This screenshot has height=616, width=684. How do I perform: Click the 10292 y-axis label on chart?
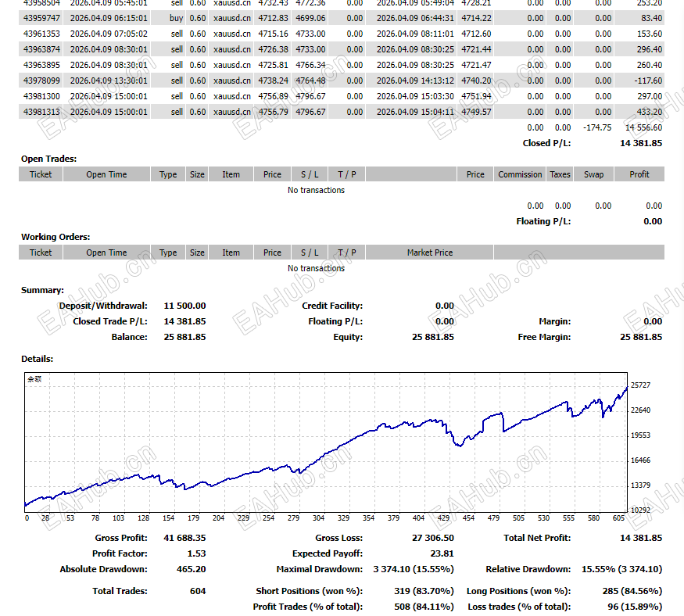point(640,510)
